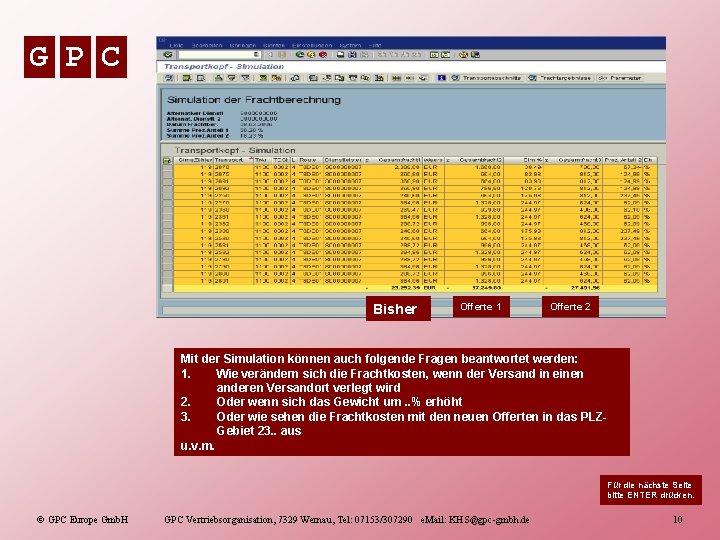Open the Bearbeiten menu
The image size is (720, 540).
click(x=207, y=45)
